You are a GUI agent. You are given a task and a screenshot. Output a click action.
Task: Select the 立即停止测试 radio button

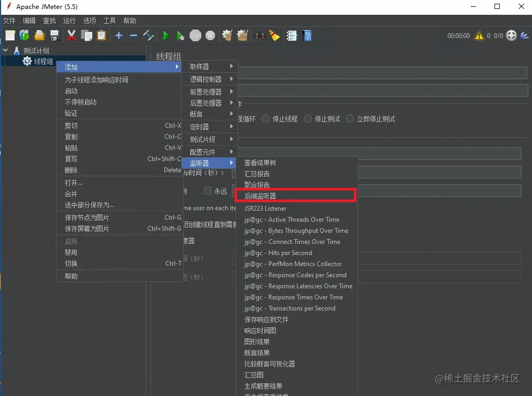350,119
